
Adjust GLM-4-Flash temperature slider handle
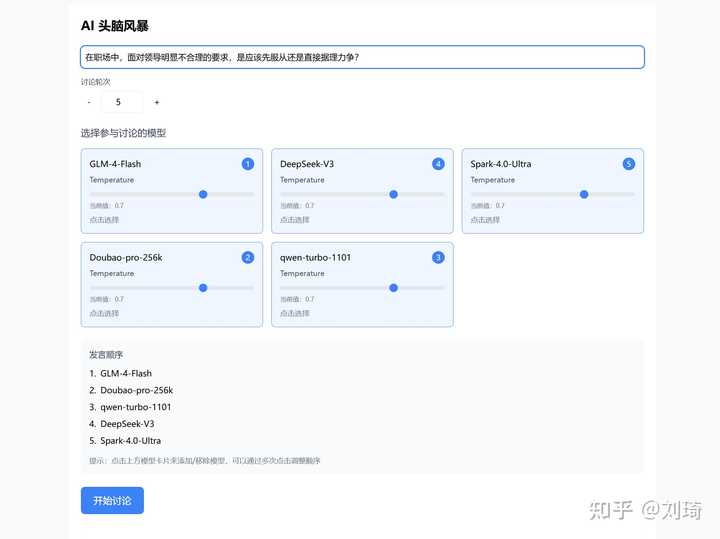[x=203, y=195]
